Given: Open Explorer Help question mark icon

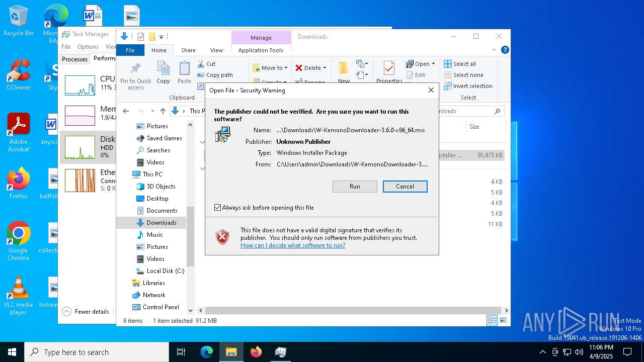Looking at the screenshot, I should tap(505, 50).
